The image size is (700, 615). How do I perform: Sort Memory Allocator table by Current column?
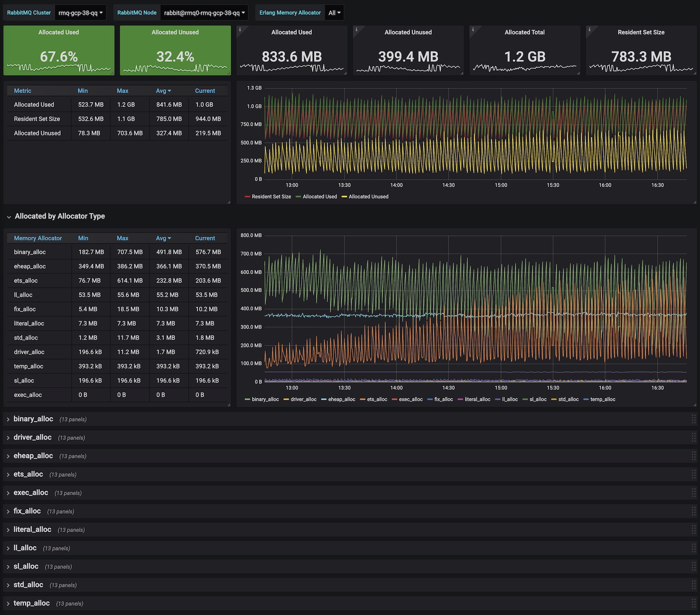205,238
